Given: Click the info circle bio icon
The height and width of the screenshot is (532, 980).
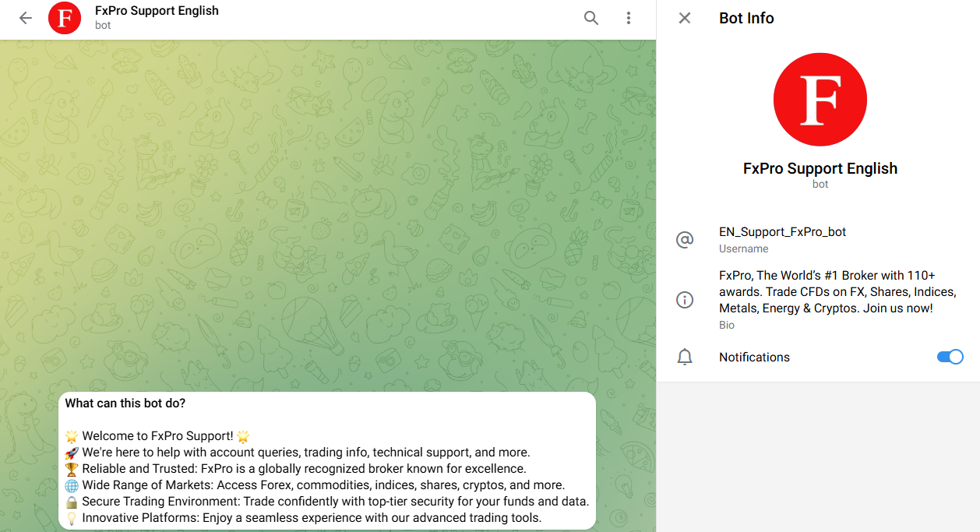Looking at the screenshot, I should (x=685, y=300).
